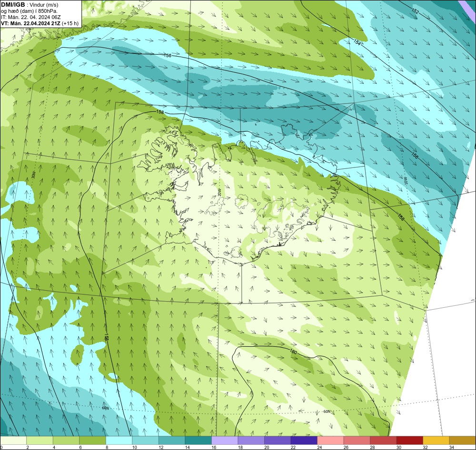Select the light cyan 8–10 m/s swatch

pyautogui.click(x=119, y=440)
